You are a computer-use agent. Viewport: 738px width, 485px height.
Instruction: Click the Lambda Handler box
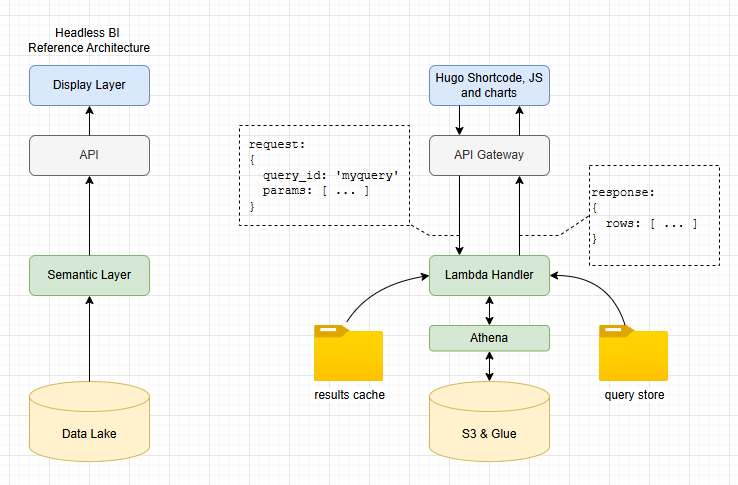(489, 275)
